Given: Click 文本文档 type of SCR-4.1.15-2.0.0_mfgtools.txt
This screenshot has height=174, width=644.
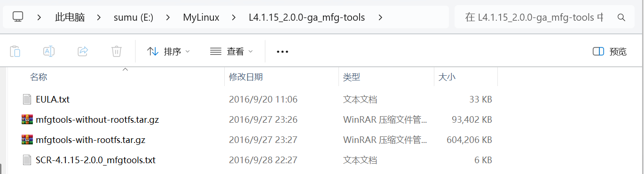Looking at the screenshot, I should tap(360, 160).
